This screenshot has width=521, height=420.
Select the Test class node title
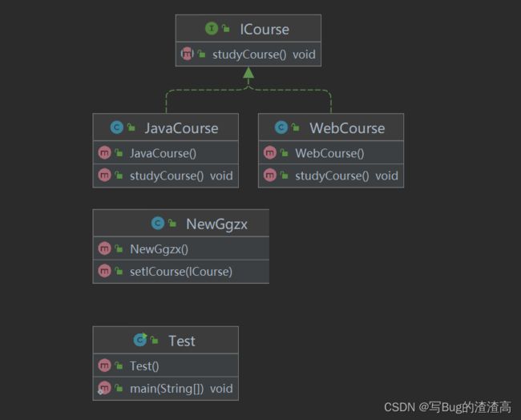coord(165,341)
